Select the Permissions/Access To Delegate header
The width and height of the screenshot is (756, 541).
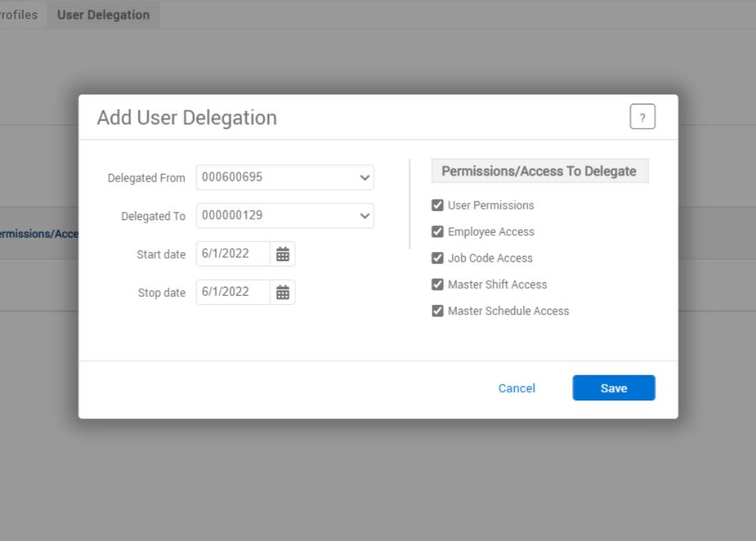[540, 171]
